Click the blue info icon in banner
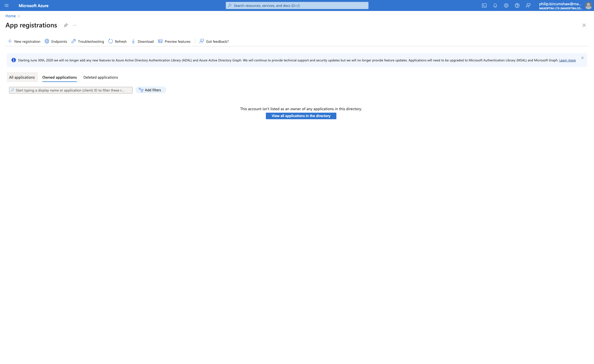594x364 pixels. click(x=13, y=60)
